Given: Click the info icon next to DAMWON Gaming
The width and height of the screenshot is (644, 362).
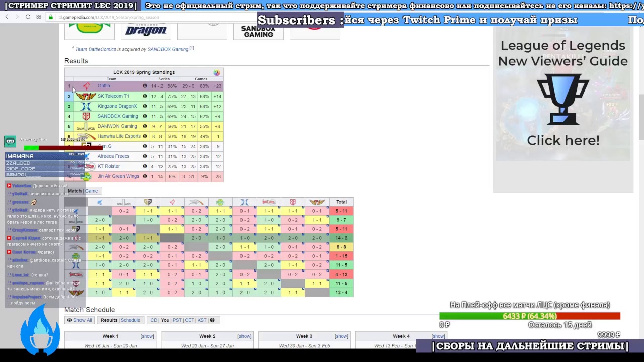Looking at the screenshot, I should 145,126.
